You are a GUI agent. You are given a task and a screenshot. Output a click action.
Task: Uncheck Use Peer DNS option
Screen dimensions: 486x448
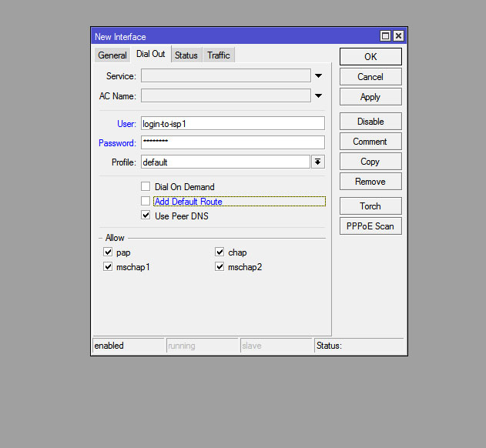pos(146,216)
